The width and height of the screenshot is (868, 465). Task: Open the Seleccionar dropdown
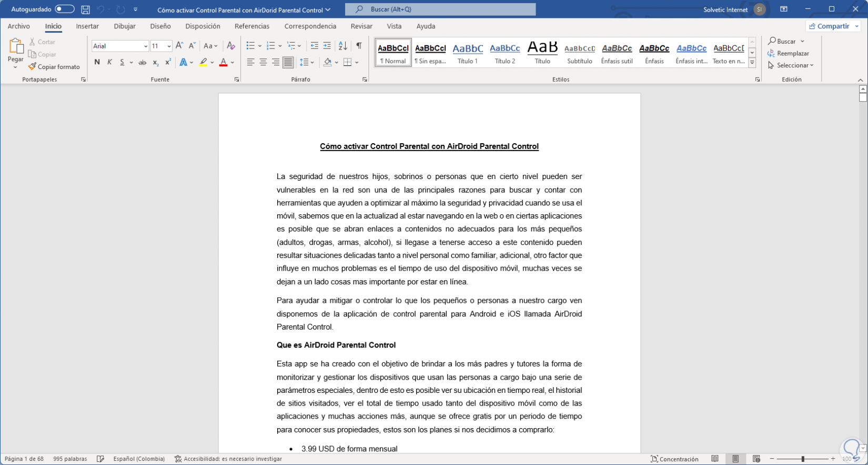[791, 65]
